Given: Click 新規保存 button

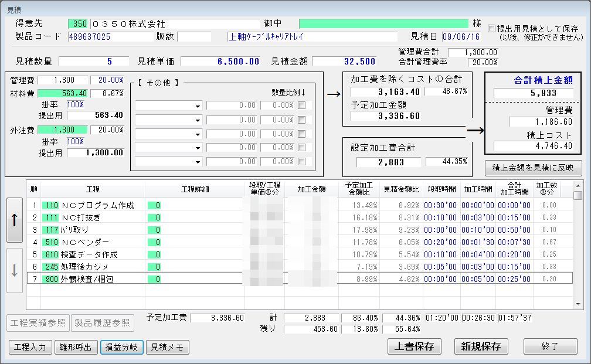Looking at the screenshot, I should click(x=481, y=346).
